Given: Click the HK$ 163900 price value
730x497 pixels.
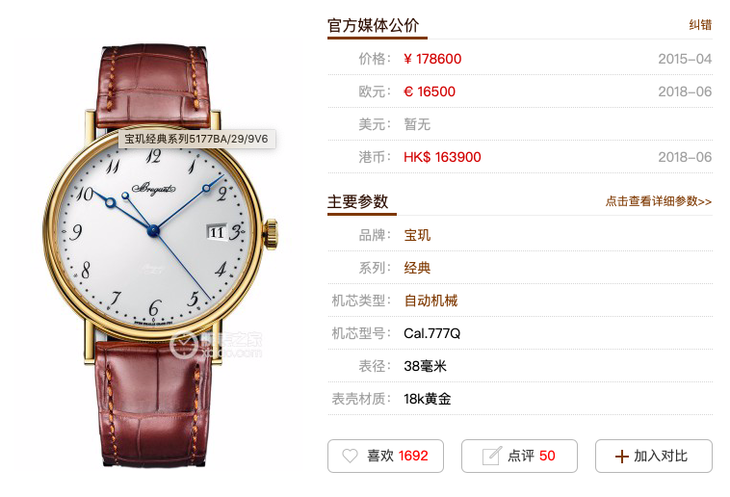Looking at the screenshot, I should tap(442, 157).
